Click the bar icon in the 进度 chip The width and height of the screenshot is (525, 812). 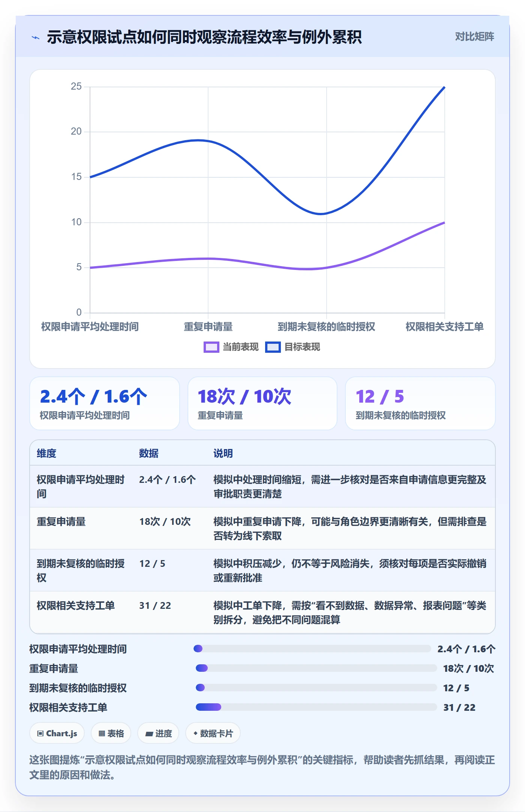(x=149, y=734)
